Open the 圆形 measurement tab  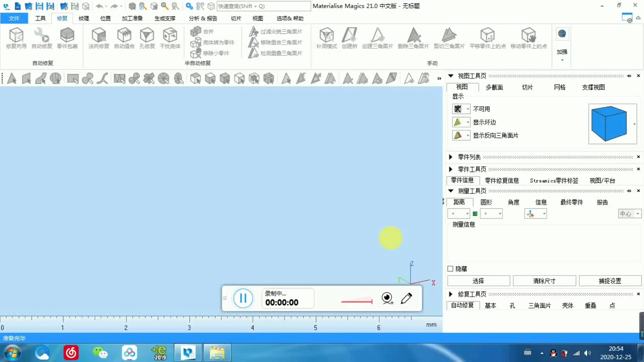pos(486,202)
